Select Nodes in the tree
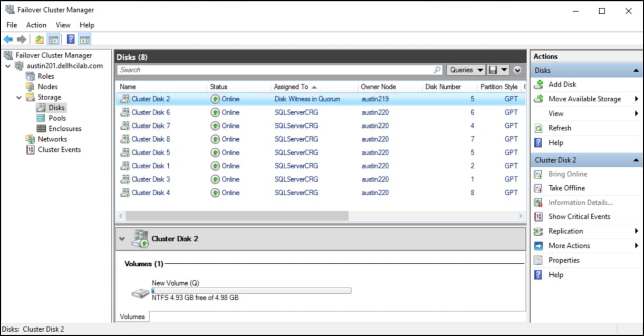This screenshot has height=336, width=644. [47, 87]
